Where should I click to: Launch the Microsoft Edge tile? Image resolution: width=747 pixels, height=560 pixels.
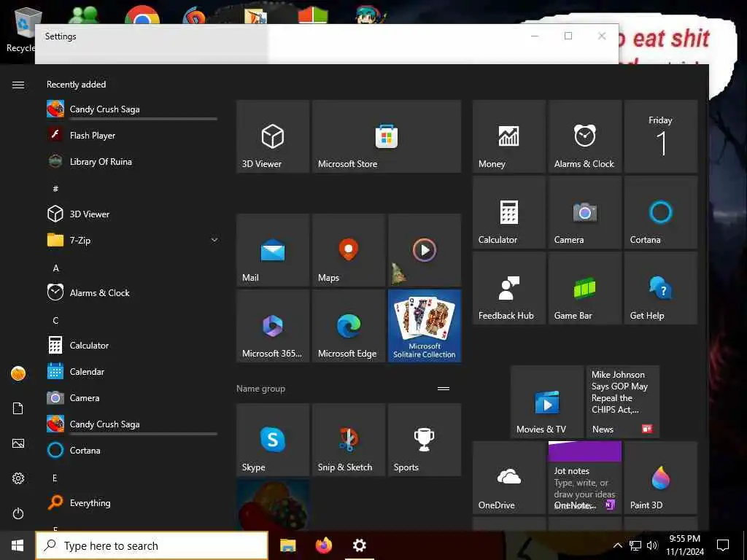pos(348,326)
